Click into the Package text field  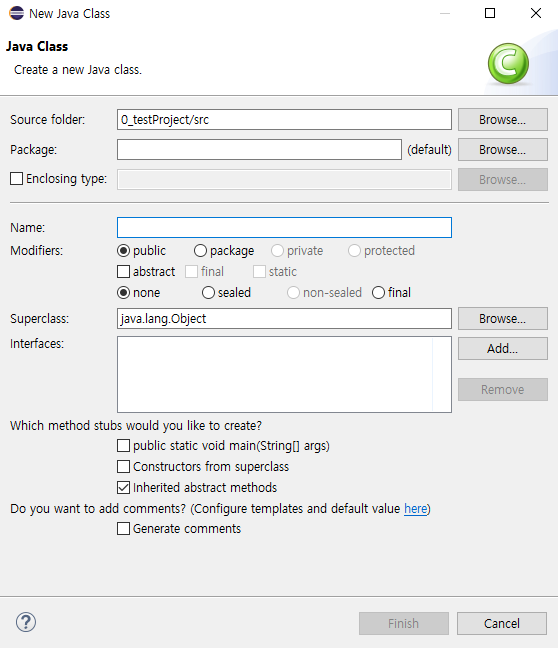(259, 150)
